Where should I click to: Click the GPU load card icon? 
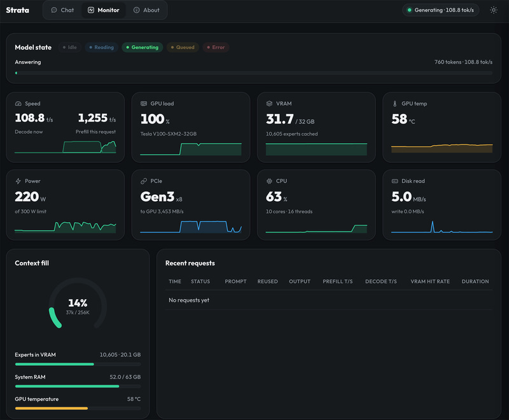point(144,104)
